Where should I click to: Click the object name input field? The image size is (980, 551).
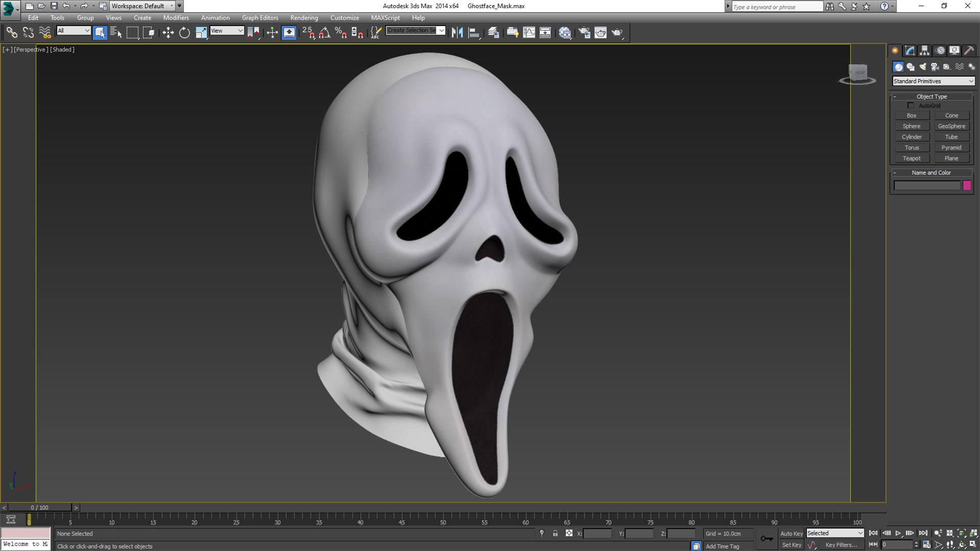[x=927, y=186]
